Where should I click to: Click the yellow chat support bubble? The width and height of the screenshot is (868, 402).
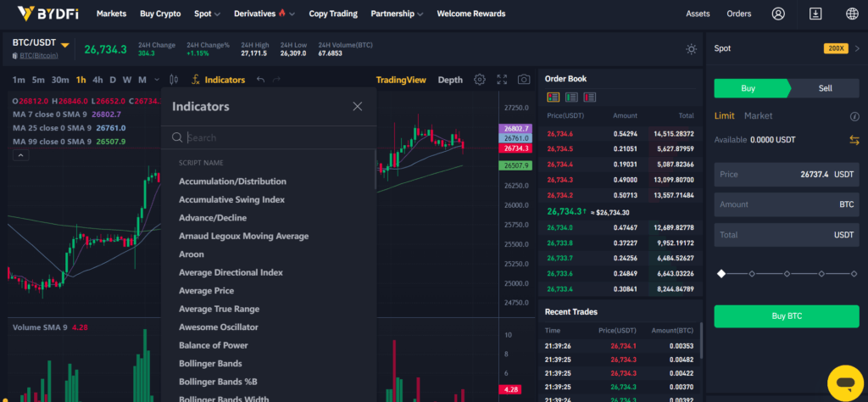[844, 382]
